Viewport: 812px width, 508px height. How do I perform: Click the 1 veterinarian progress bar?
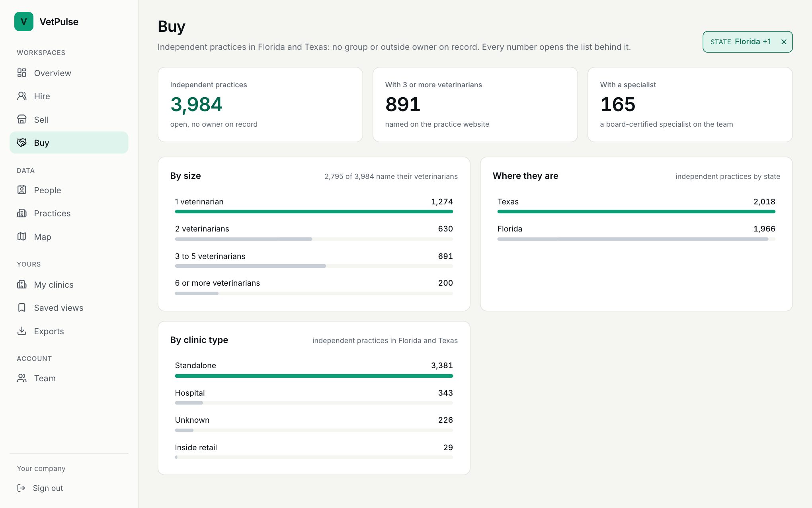314,212
